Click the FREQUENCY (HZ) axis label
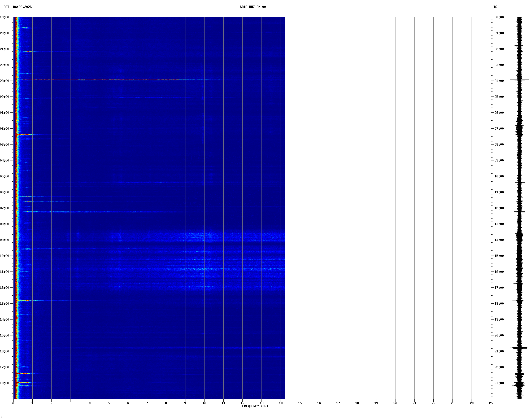The image size is (531, 420). 255,406
